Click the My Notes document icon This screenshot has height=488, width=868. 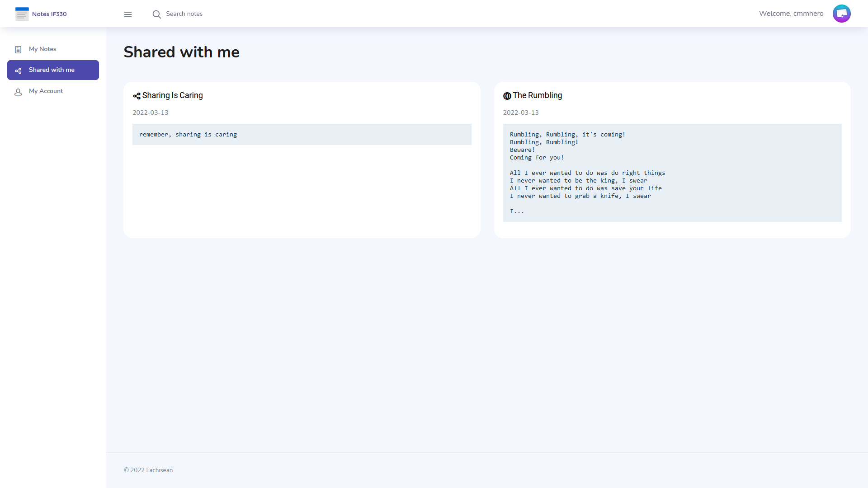[x=18, y=50]
